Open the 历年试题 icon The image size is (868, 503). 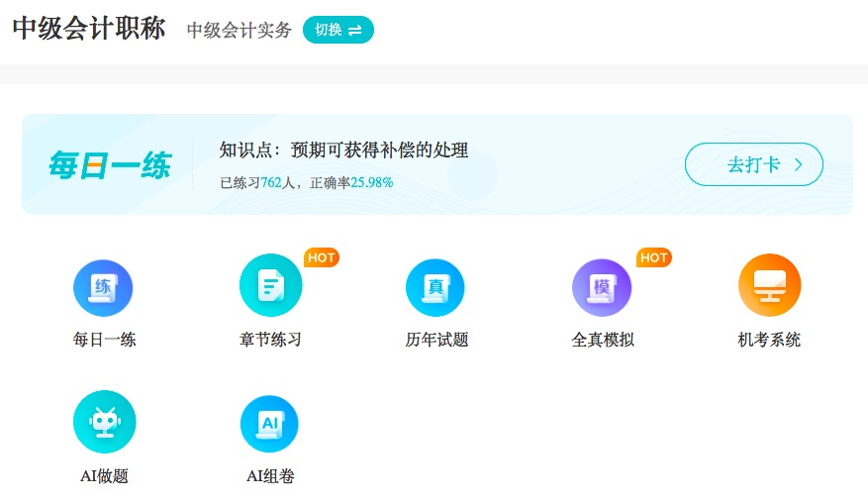pos(435,288)
